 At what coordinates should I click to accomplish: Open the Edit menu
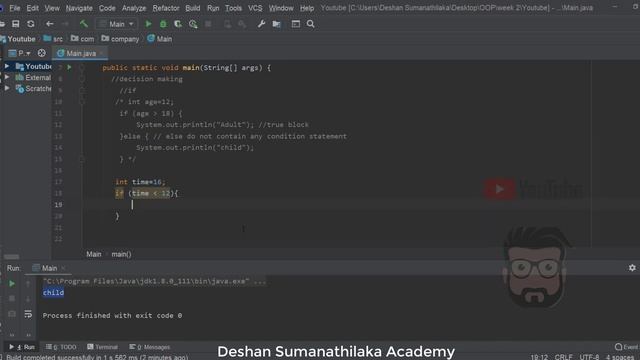point(32,8)
